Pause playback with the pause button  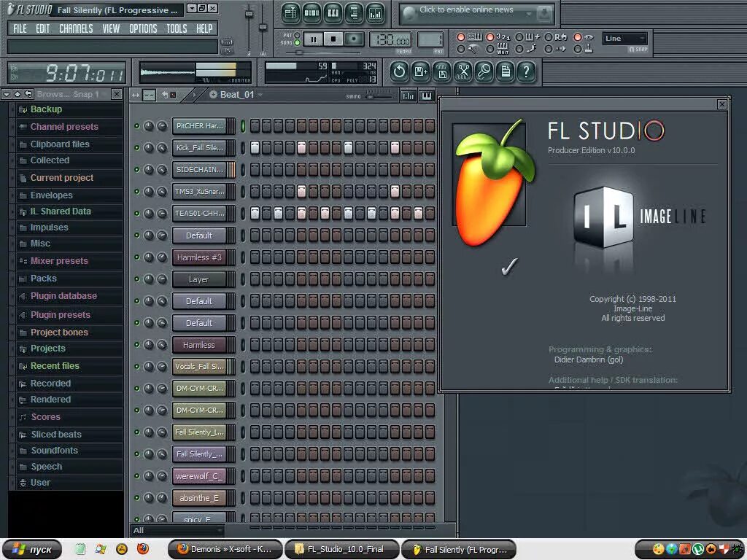click(x=313, y=39)
